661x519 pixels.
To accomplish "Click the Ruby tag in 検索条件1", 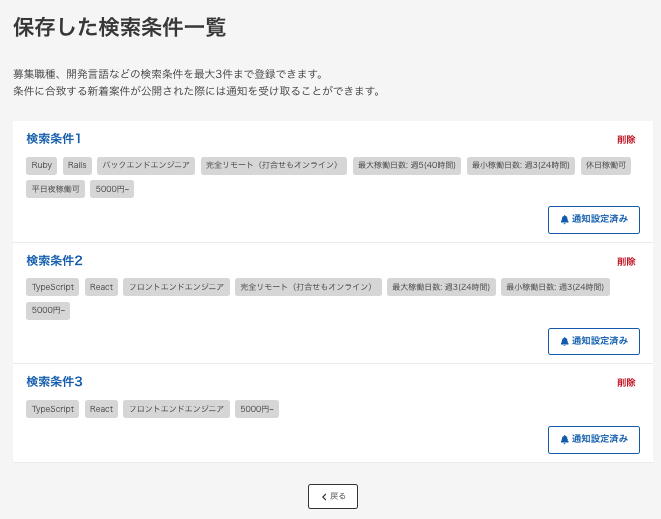I will click(x=41, y=165).
